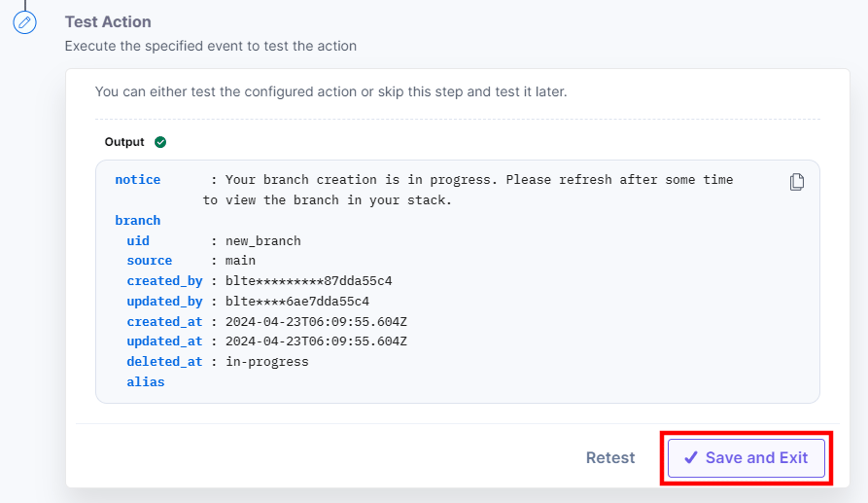Click the created_by key label
The height and width of the screenshot is (503, 868).
(165, 281)
